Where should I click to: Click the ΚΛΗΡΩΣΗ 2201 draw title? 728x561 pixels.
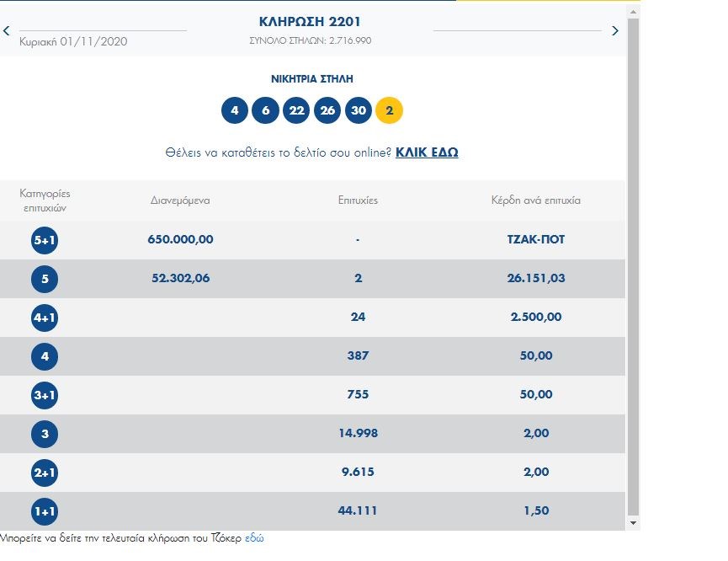point(311,22)
